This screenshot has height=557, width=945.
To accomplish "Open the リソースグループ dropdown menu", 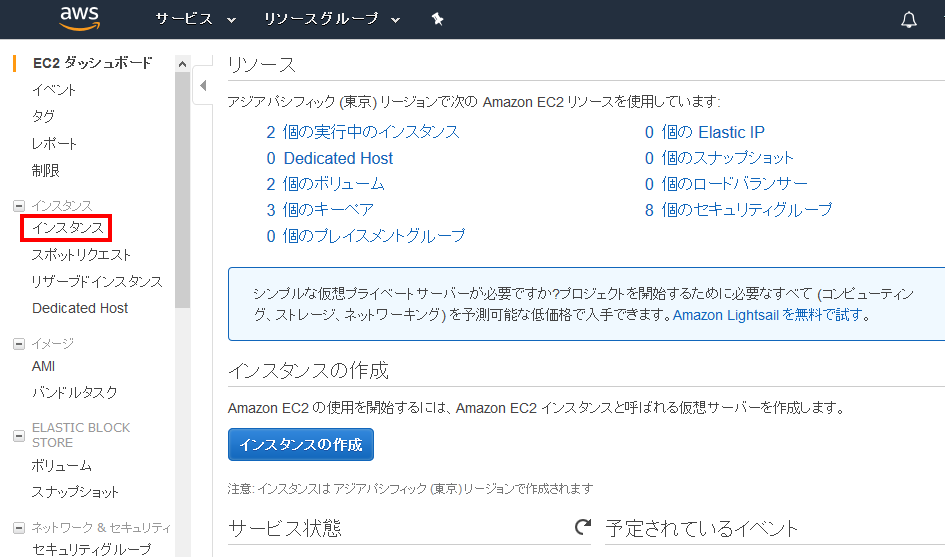I will pyautogui.click(x=332, y=19).
